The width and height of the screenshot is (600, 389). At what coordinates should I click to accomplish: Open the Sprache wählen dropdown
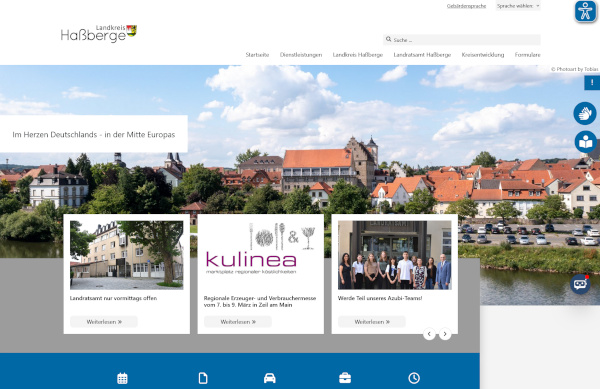point(518,6)
